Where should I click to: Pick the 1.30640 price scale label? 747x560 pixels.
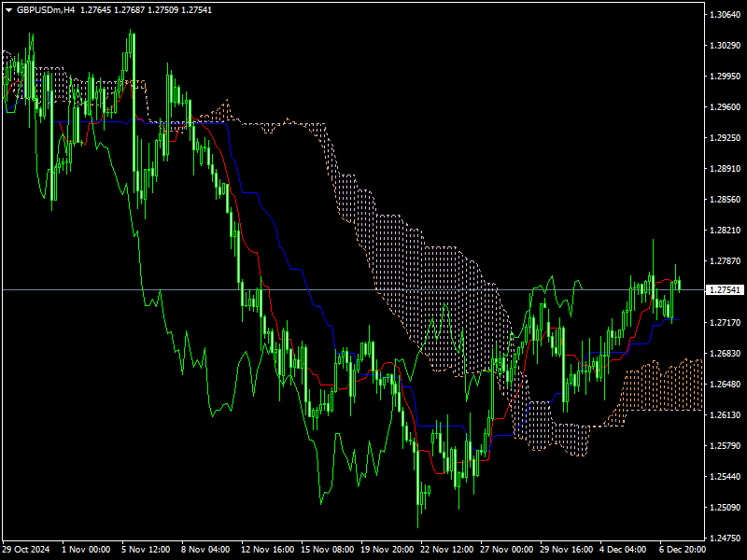[x=726, y=15]
